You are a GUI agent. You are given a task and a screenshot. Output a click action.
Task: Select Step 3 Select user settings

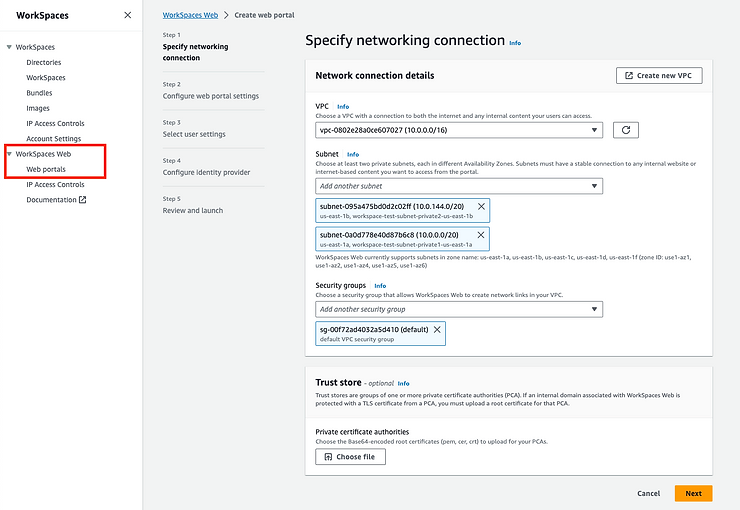(x=194, y=134)
